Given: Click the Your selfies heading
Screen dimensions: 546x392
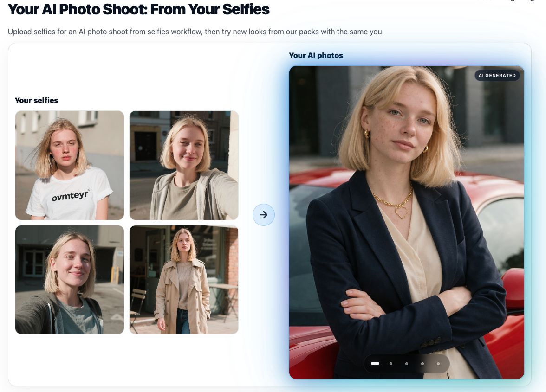Looking at the screenshot, I should click(x=37, y=100).
